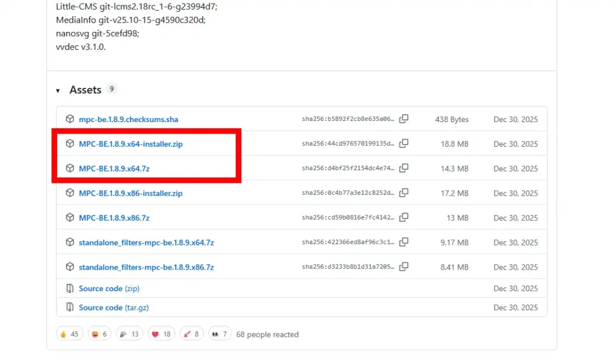Copy SHA256 hash of MPC-BE.1.8.9.x86-installer.zip
The height and width of the screenshot is (364, 616).
(x=404, y=193)
